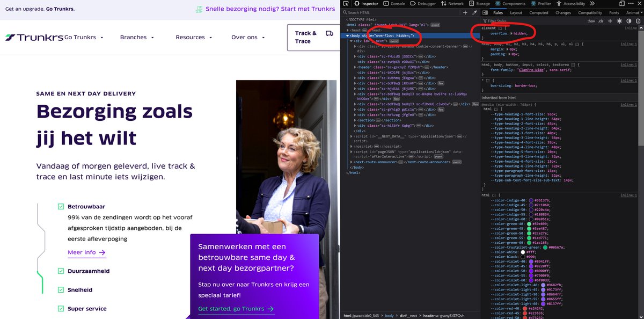Expand the noscript element node

coord(352,146)
